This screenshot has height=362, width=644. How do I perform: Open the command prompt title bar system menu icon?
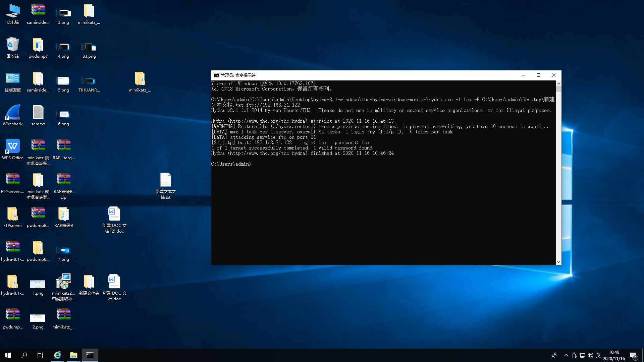coord(217,75)
